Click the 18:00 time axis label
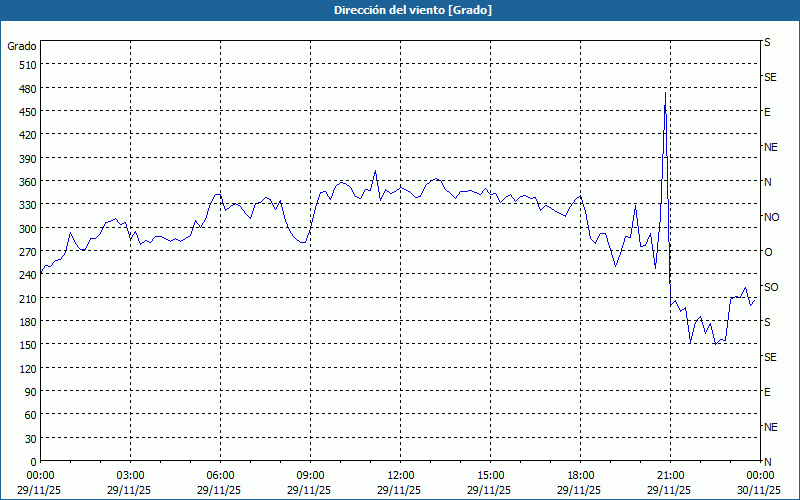The image size is (800, 500). (x=580, y=475)
